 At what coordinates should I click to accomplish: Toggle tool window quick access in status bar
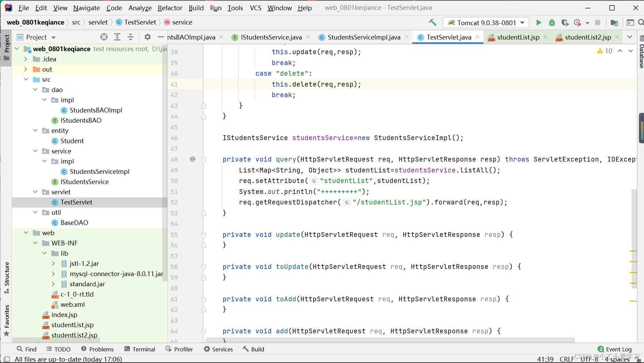click(7, 359)
